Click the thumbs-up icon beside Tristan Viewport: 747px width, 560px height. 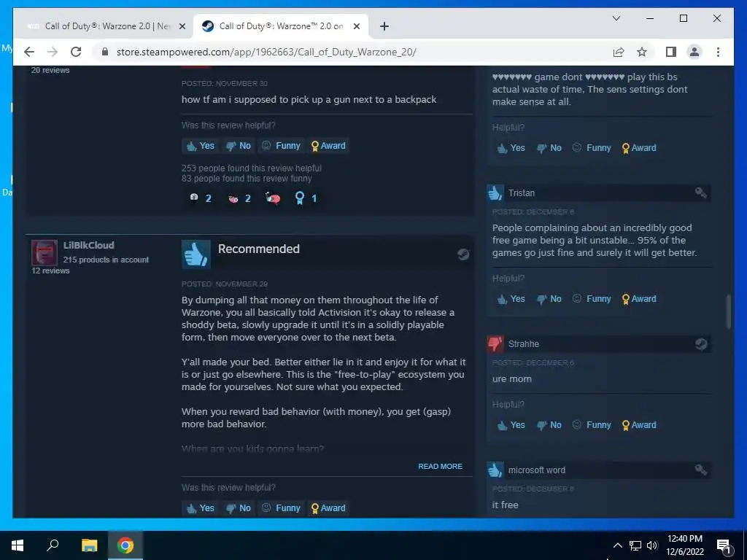[x=495, y=192]
